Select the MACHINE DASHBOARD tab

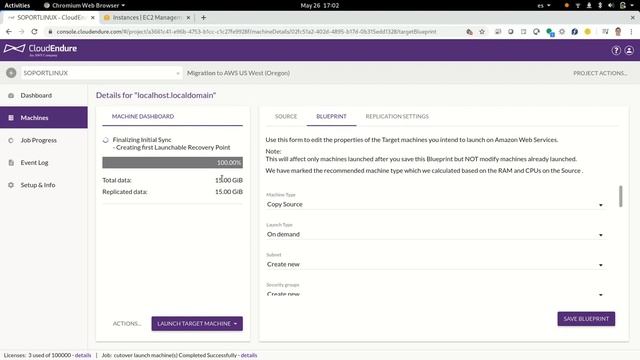pyautogui.click(x=143, y=116)
